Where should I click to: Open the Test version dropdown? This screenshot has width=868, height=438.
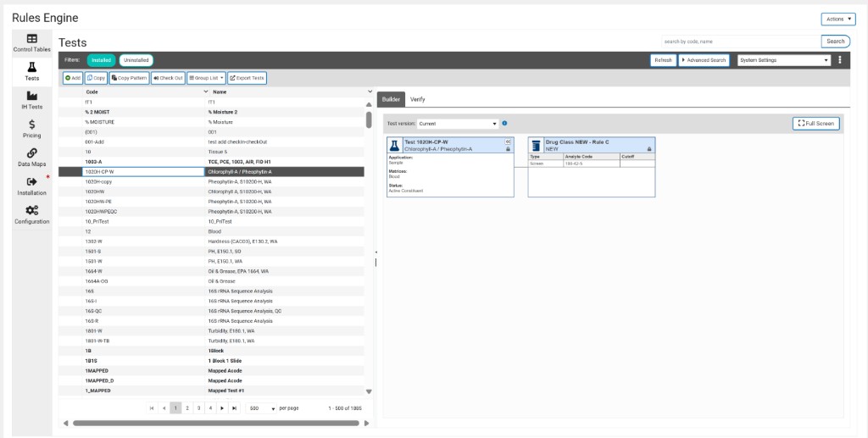(x=458, y=124)
